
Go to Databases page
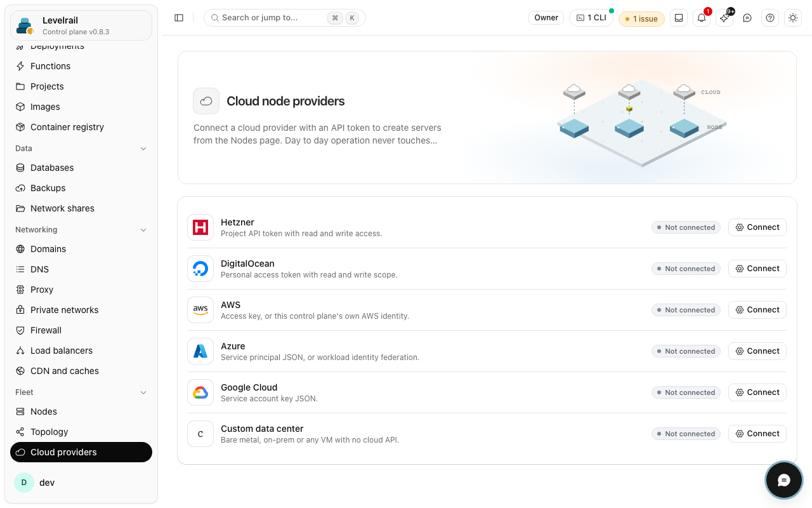click(x=81, y=168)
